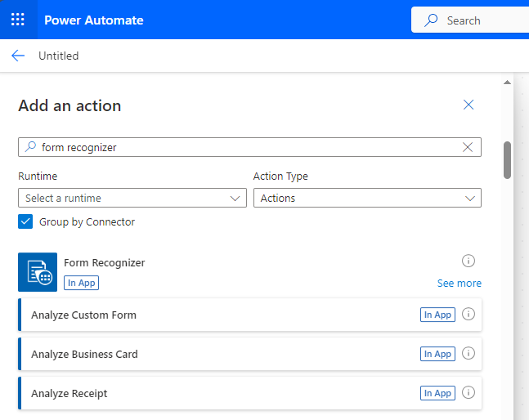529x420 pixels.
Task: Open the Action Type dropdown
Action: [367, 198]
